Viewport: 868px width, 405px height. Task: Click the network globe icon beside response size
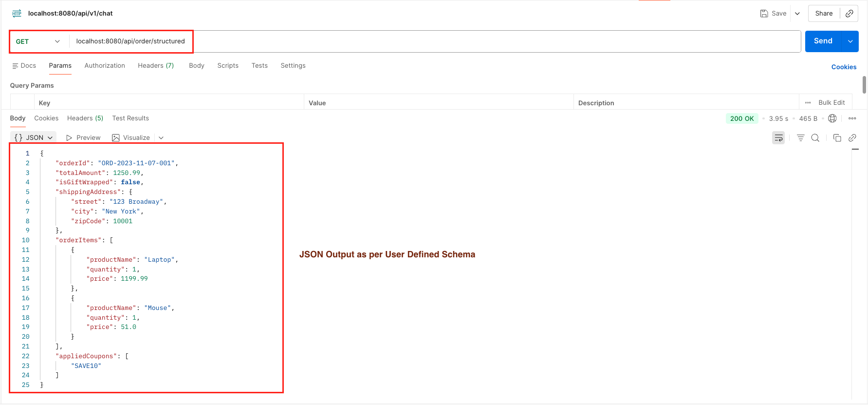click(832, 118)
